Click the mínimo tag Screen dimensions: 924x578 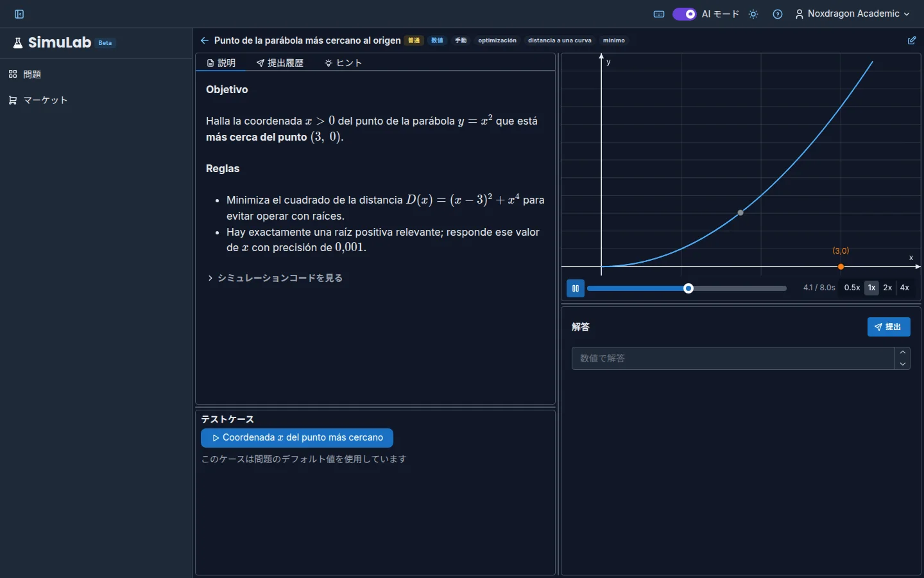pyautogui.click(x=614, y=40)
